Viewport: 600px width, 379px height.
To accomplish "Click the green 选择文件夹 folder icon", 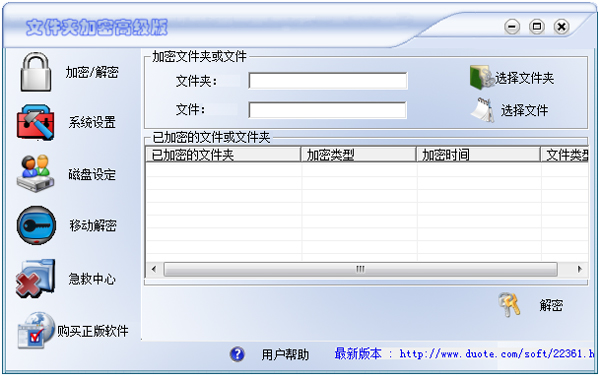I will click(x=481, y=78).
